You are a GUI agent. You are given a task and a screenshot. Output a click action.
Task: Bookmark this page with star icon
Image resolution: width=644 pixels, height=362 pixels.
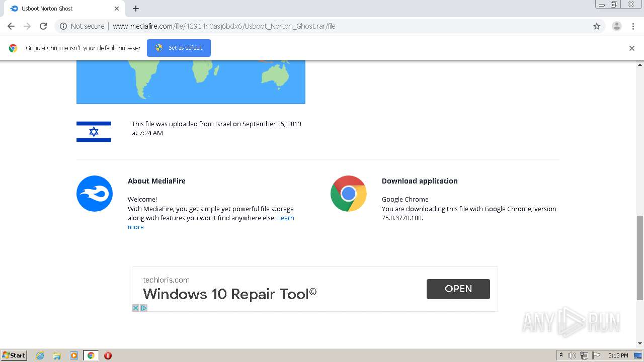[x=597, y=26]
